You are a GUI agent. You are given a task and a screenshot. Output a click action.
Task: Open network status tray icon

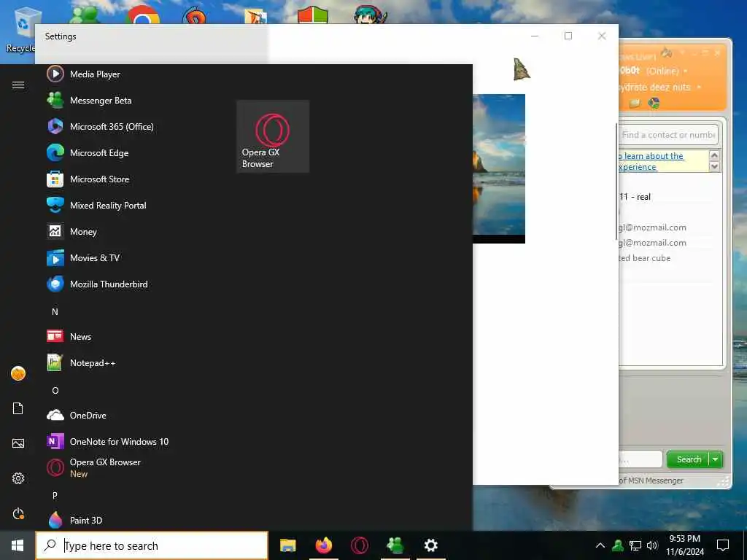pyautogui.click(x=635, y=545)
